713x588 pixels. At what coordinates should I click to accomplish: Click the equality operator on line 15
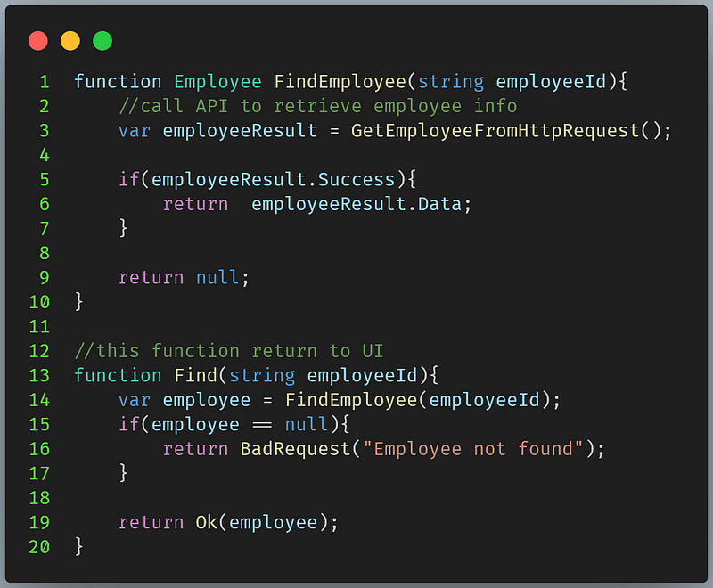pos(262,425)
